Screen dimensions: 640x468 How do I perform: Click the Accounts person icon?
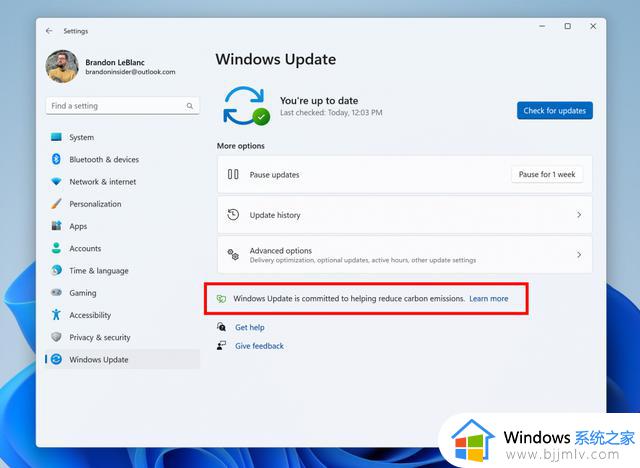pyautogui.click(x=56, y=248)
